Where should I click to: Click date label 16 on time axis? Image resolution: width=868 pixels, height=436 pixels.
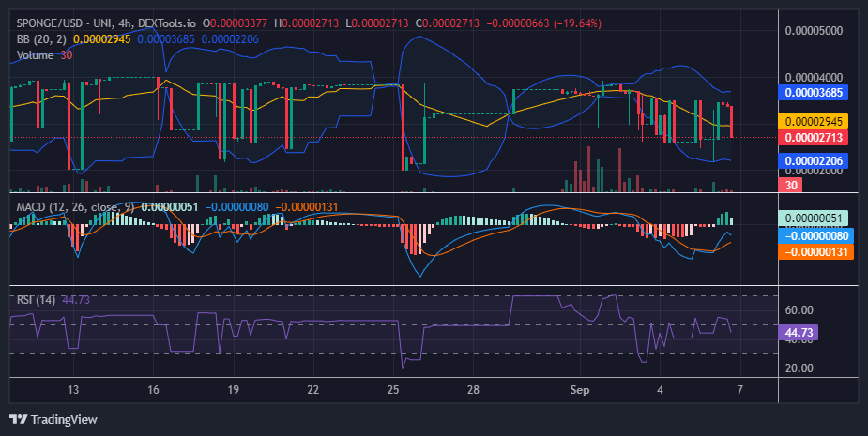(x=153, y=389)
